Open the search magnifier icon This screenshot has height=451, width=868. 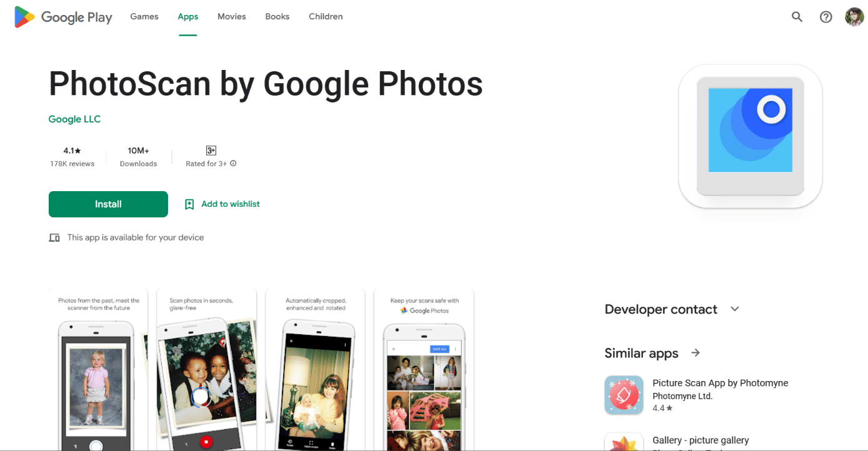point(797,17)
